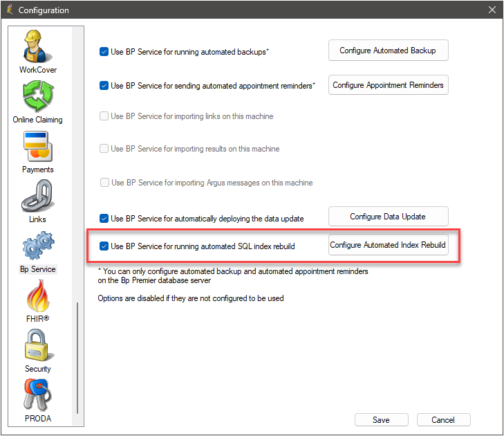This screenshot has width=504, height=436.
Task: Cancel the configuration dialog
Action: (x=444, y=420)
